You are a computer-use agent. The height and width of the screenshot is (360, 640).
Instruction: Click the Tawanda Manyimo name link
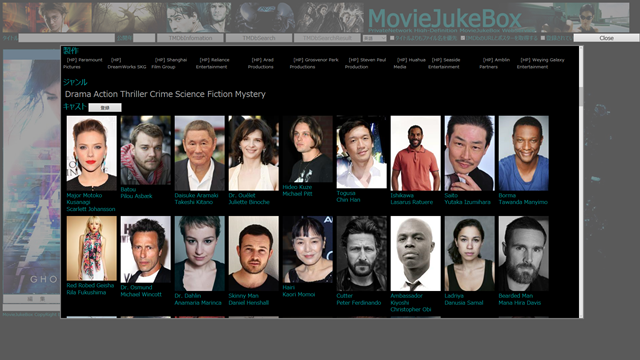(x=523, y=202)
